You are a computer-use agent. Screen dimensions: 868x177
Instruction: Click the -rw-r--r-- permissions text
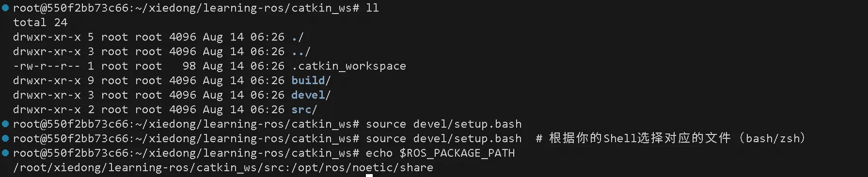(x=47, y=66)
